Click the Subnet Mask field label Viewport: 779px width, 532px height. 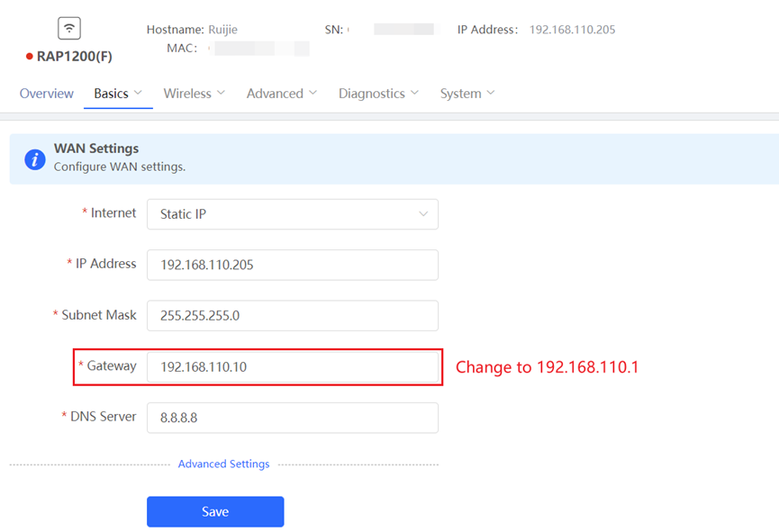[99, 315]
